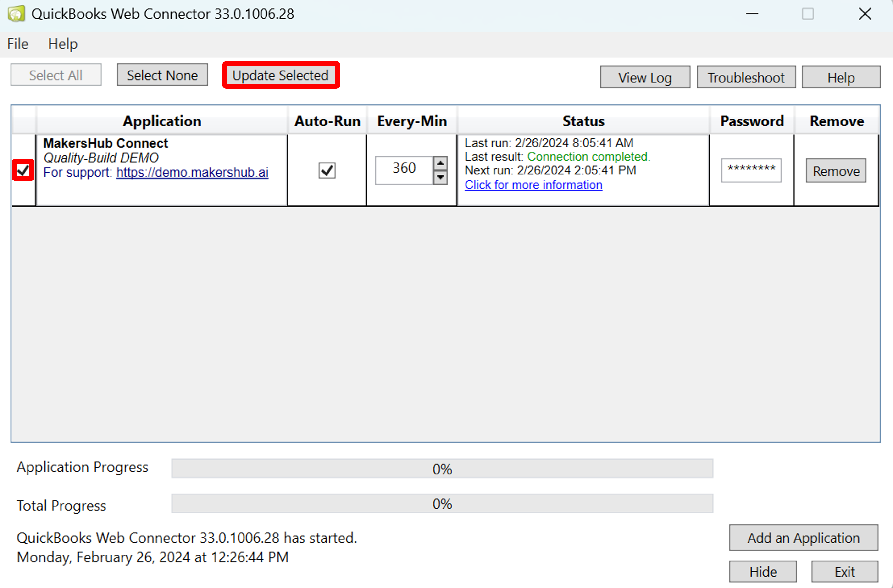The image size is (893, 588).
Task: Click the Next run timestamp text
Action: 550,170
